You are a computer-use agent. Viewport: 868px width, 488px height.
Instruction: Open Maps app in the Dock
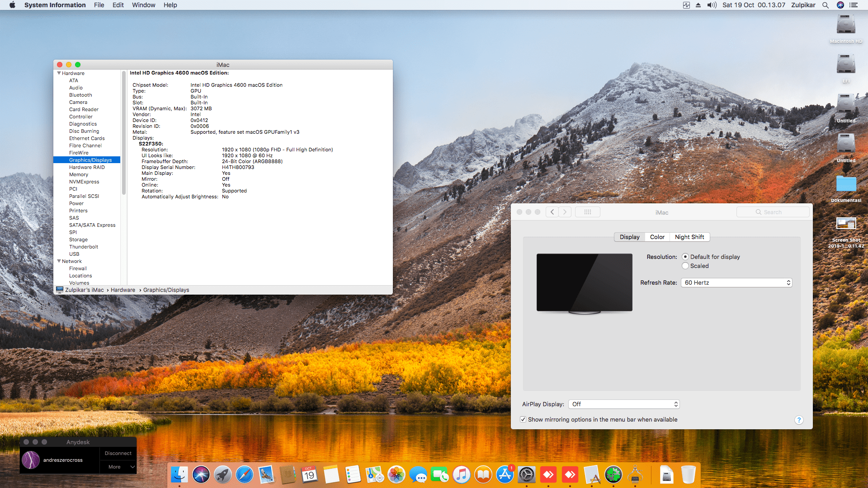375,475
